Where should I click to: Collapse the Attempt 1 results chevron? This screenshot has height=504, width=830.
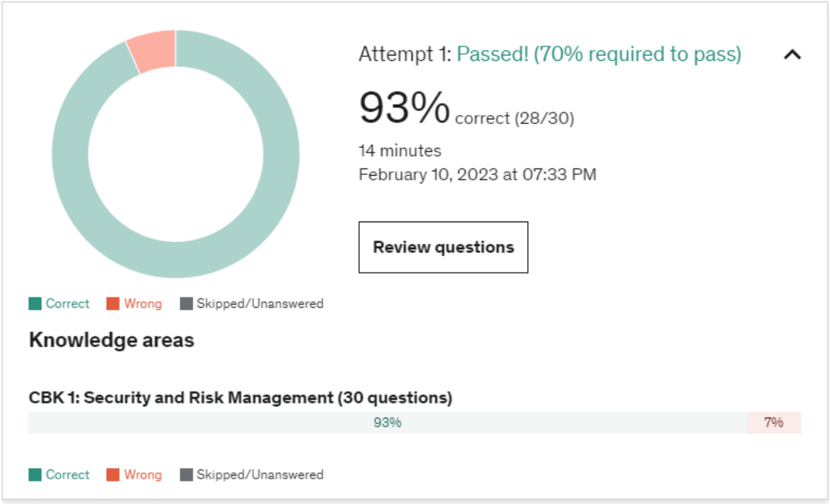pos(792,55)
